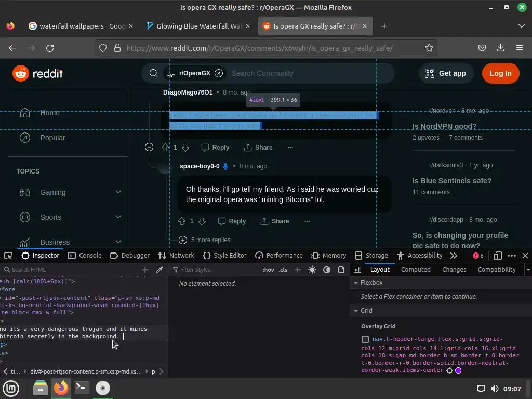Open the Computed side tab
532x399 pixels.
(416, 270)
